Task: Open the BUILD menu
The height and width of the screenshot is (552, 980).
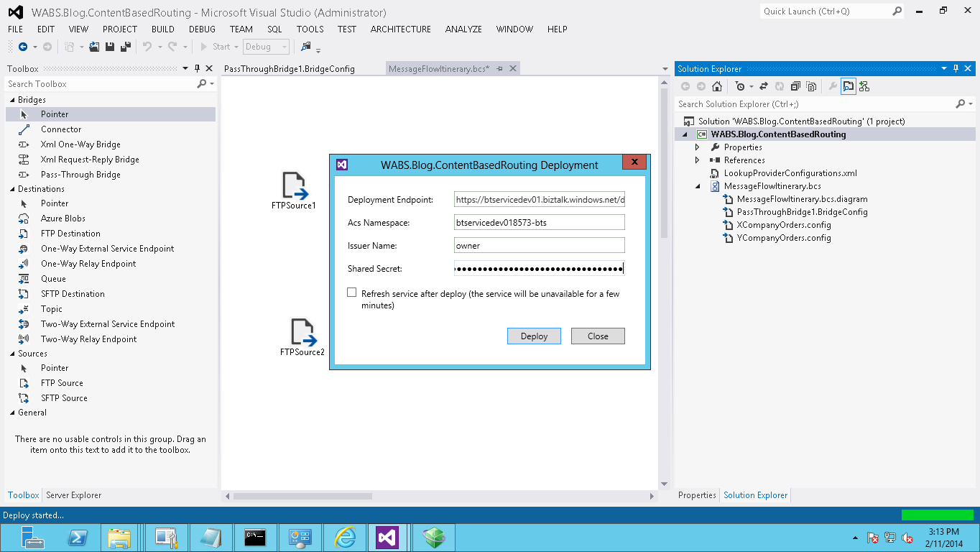Action: (163, 29)
